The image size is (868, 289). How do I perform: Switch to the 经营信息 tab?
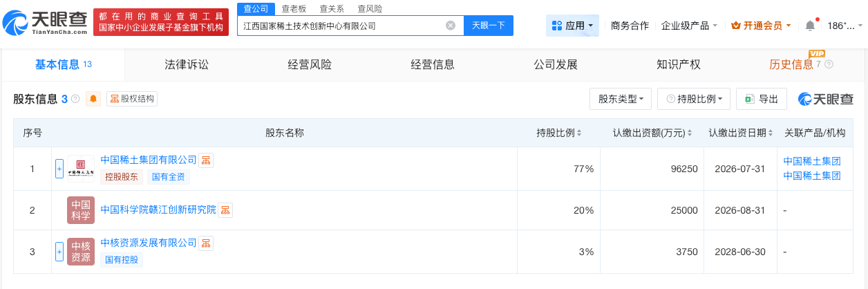(x=433, y=64)
